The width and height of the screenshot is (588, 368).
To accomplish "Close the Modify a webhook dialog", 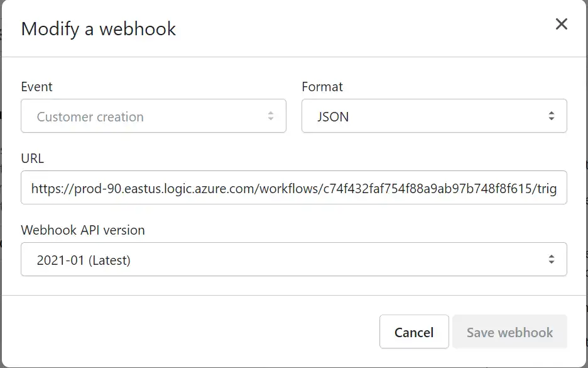I will [x=561, y=25].
